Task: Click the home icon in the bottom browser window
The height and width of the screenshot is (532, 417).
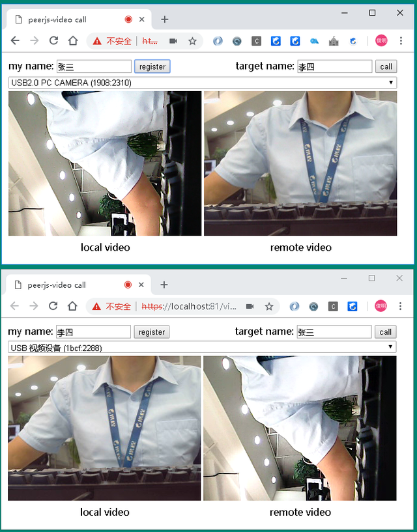Action: 72,306
